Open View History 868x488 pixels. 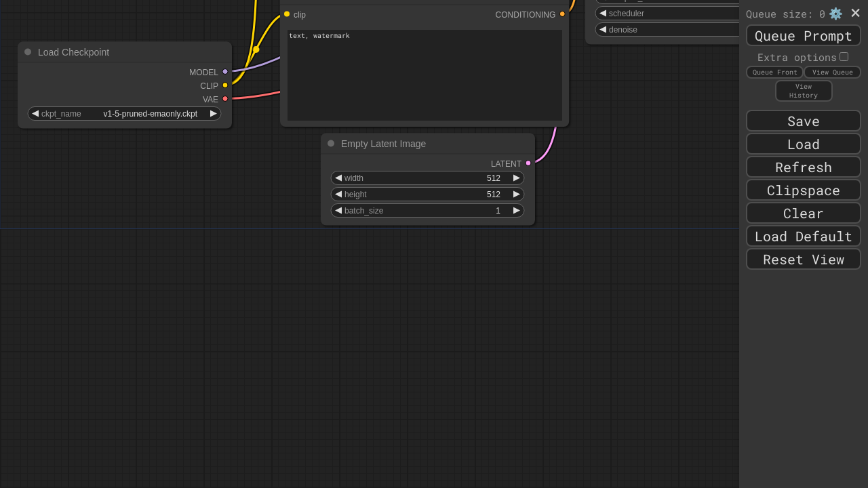click(803, 91)
